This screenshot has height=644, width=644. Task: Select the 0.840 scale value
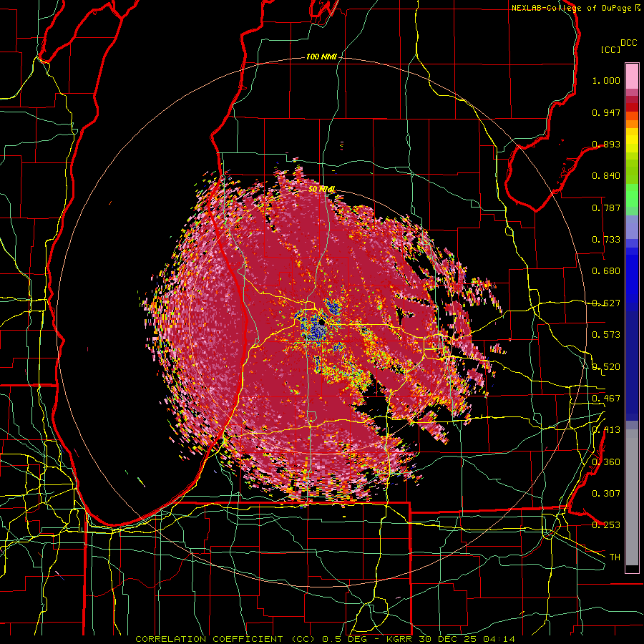pos(606,176)
